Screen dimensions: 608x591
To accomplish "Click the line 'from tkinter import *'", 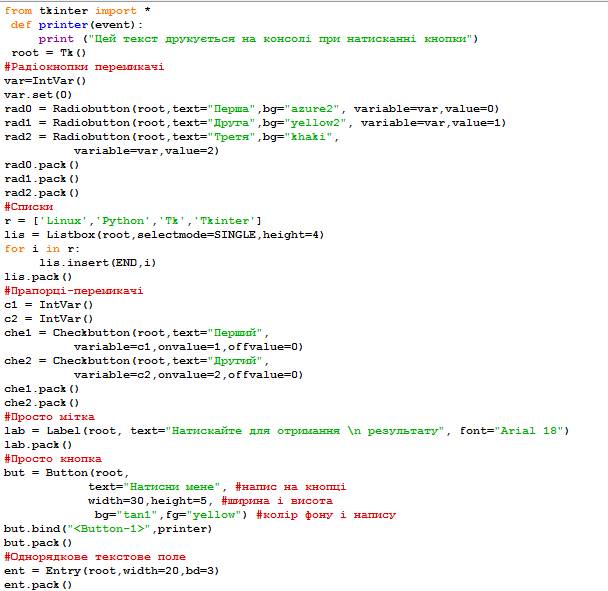I will pyautogui.click(x=77, y=11).
